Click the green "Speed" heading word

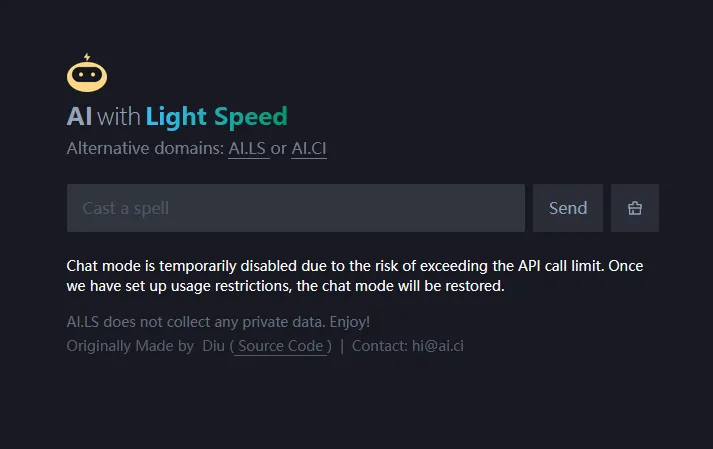[251, 117]
